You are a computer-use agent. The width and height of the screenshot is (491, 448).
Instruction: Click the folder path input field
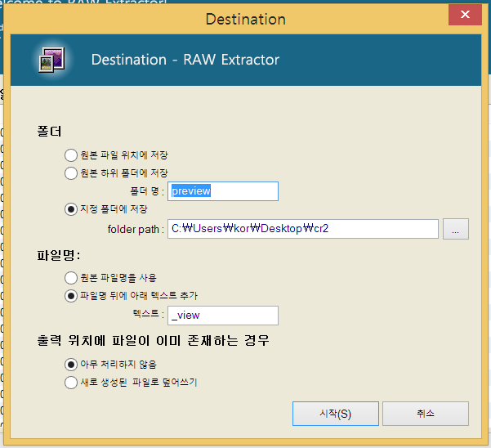tap(303, 229)
